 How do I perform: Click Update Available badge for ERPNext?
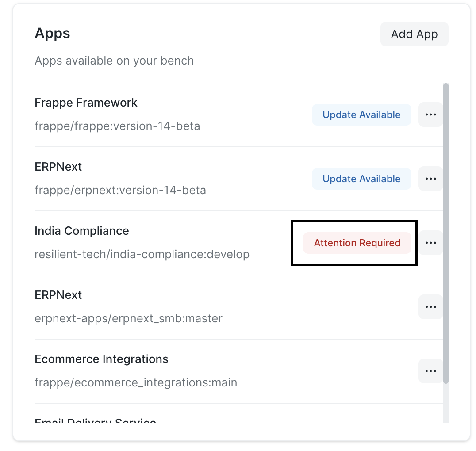(361, 179)
